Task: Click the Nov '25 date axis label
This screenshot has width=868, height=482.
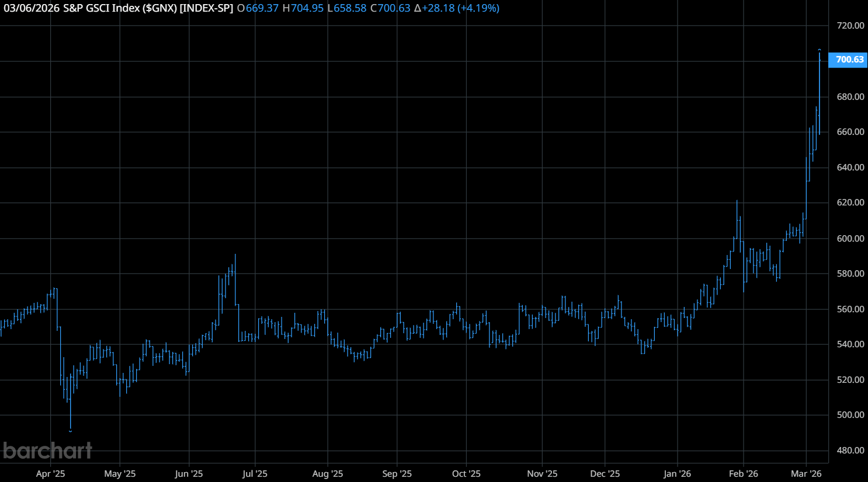Action: [x=543, y=474]
